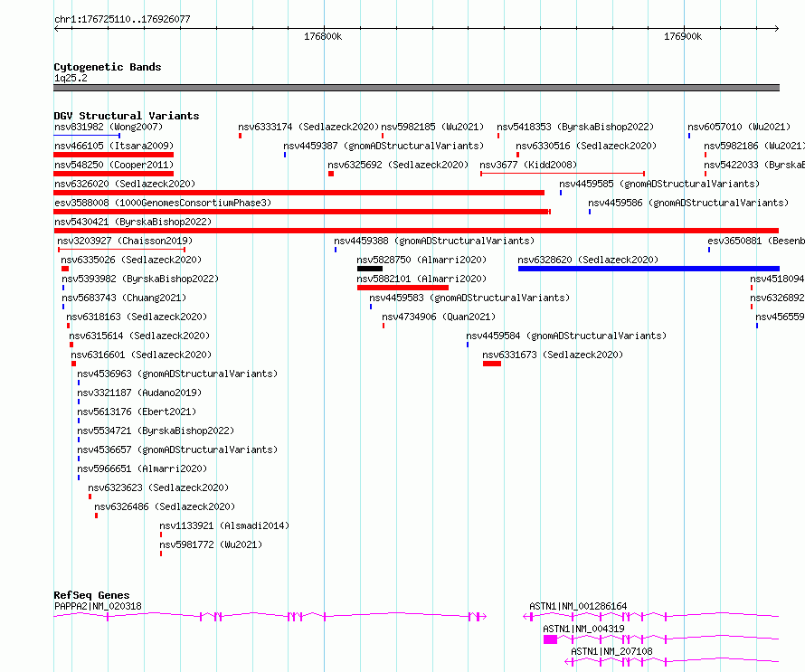Open nsv6325692 (Sedlazeck2020) variant
This screenshot has width=805, height=672.
pos(398,165)
